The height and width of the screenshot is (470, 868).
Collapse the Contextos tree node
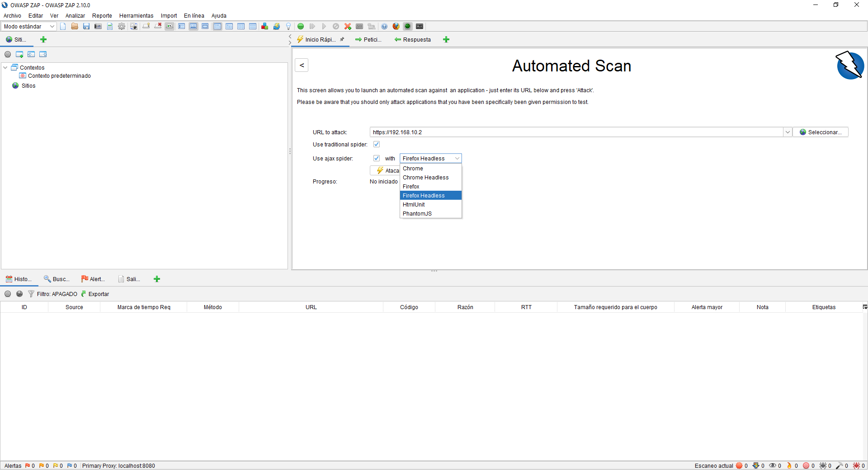5,68
